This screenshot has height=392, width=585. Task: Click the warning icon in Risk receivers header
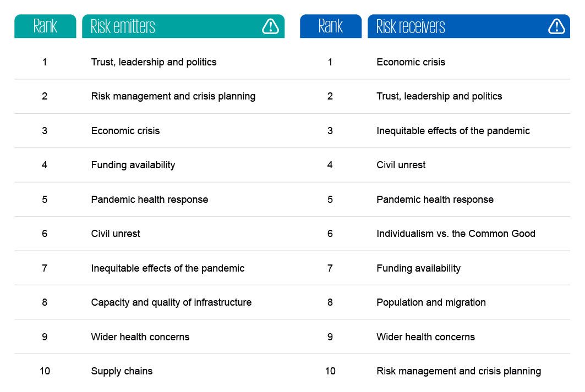556,26
